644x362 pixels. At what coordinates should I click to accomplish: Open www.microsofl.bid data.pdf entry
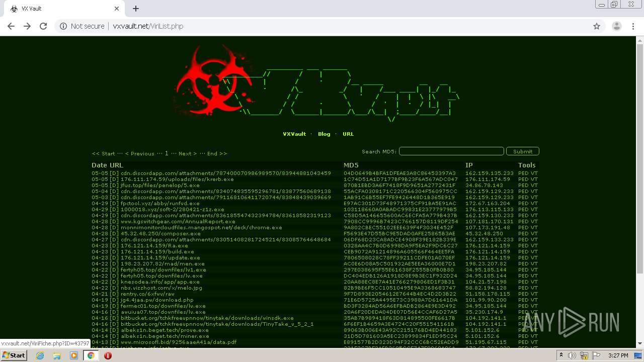(x=179, y=342)
